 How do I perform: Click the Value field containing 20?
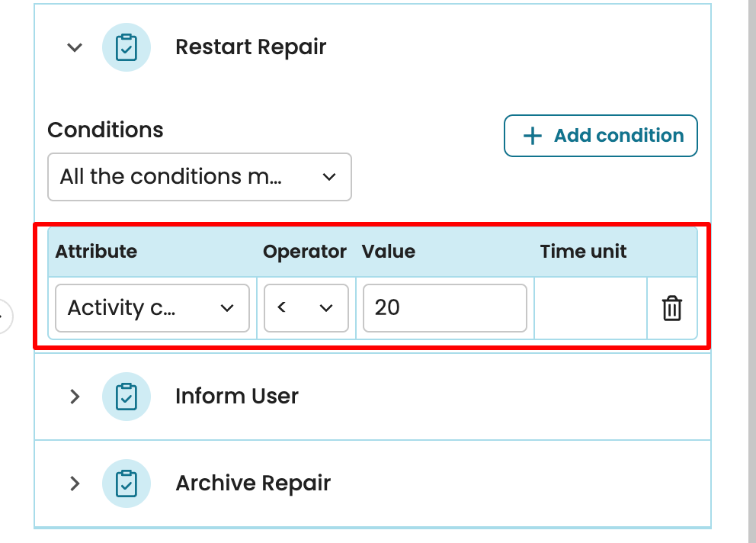tap(444, 308)
